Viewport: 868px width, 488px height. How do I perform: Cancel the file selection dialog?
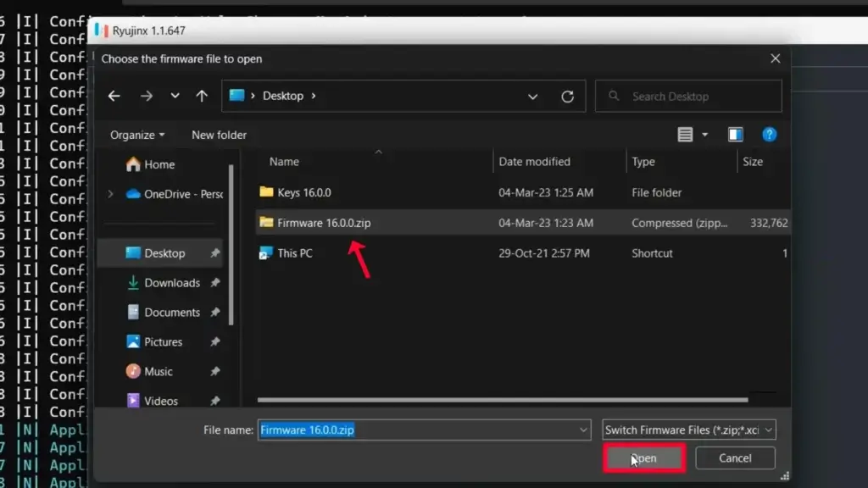click(735, 458)
